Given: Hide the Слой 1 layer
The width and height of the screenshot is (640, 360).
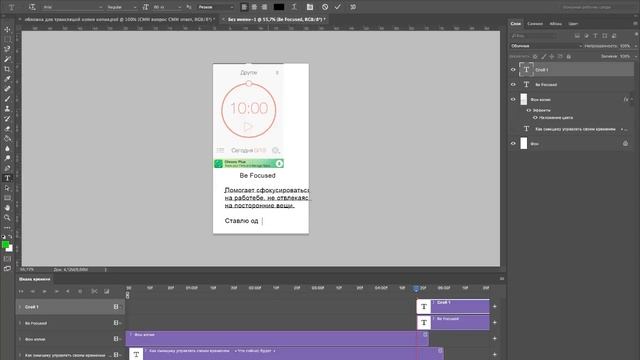Looking at the screenshot, I should coord(513,70).
